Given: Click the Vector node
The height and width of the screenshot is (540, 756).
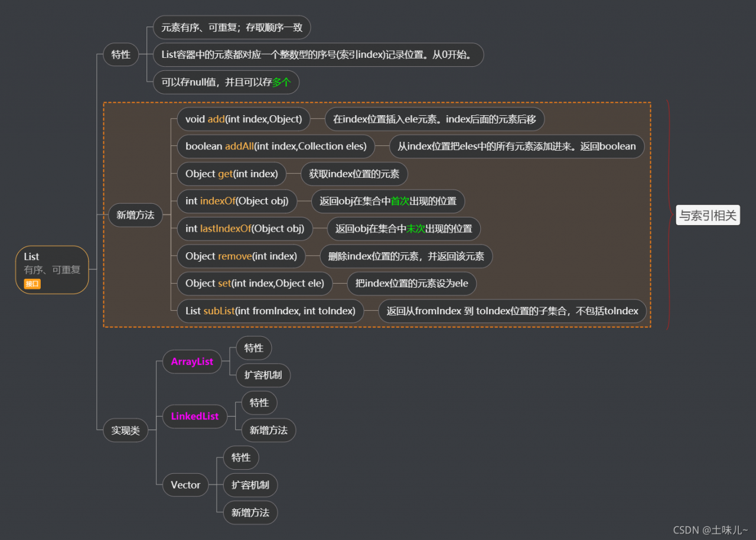Looking at the screenshot, I should click(x=185, y=484).
